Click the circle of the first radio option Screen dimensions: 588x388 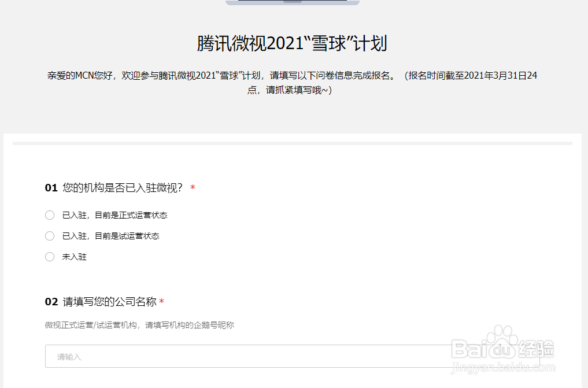click(50, 215)
